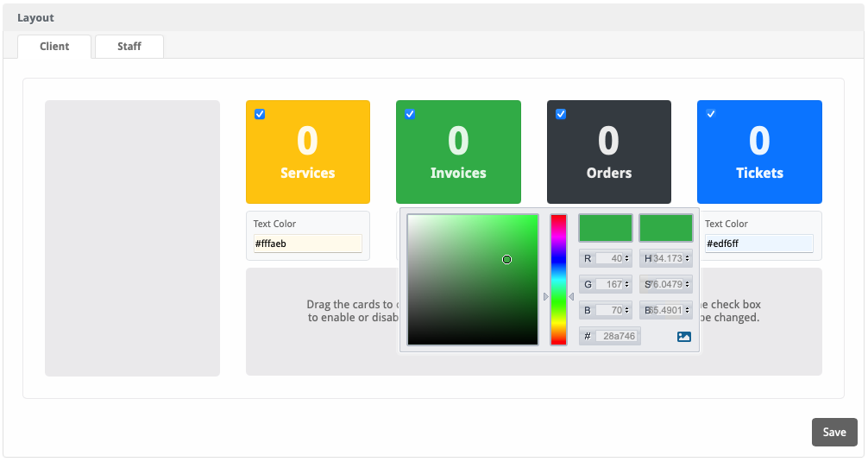Click the image icon in color picker
Screen dimensions: 868x462
point(684,337)
